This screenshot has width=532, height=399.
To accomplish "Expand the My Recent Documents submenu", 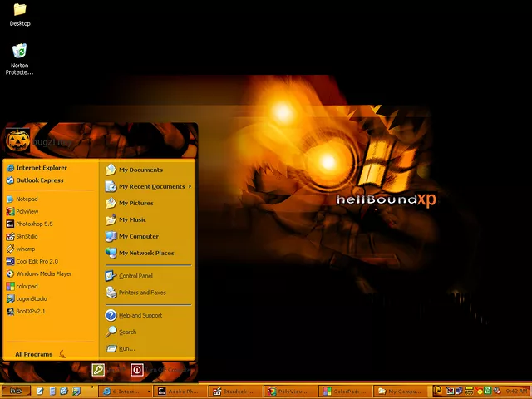I will point(150,186).
